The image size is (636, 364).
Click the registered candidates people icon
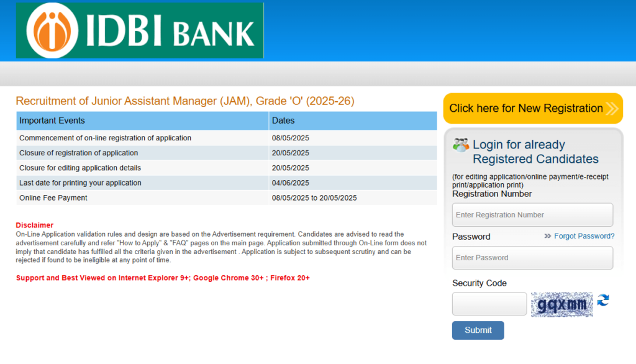(461, 145)
